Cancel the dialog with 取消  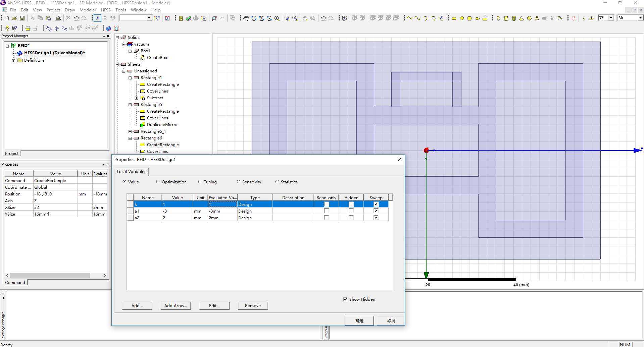391,321
